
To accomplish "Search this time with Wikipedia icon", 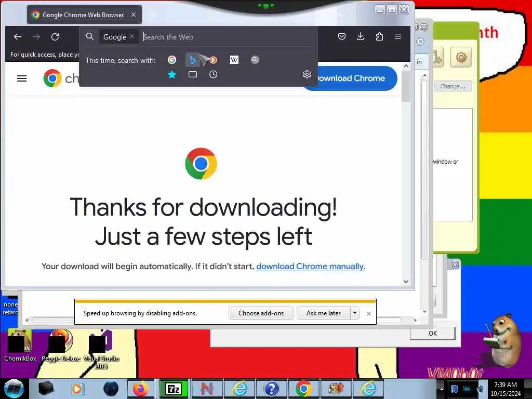I will [x=234, y=60].
